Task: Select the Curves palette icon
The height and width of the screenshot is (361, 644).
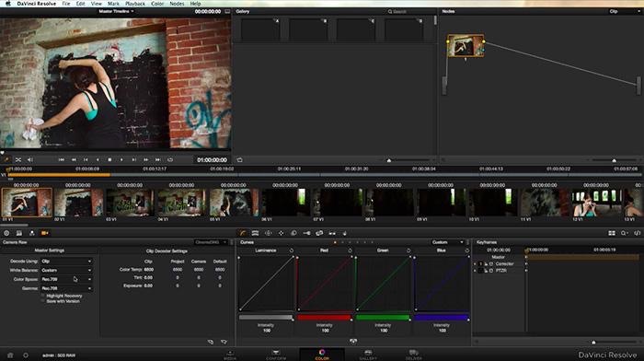Action: tap(243, 233)
